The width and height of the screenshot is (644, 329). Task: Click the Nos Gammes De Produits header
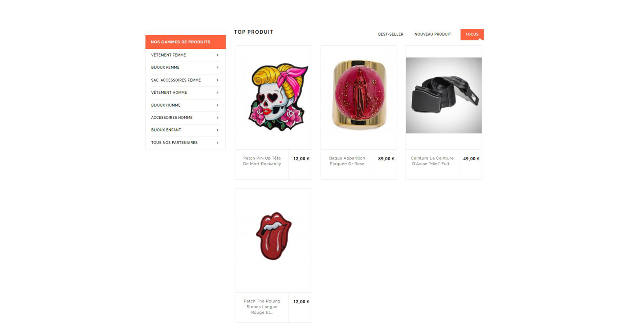[x=186, y=42]
